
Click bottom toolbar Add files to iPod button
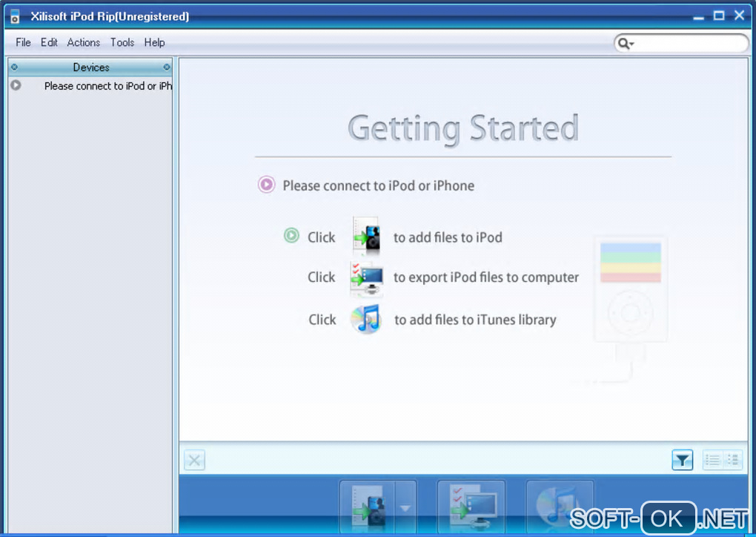pyautogui.click(x=368, y=507)
